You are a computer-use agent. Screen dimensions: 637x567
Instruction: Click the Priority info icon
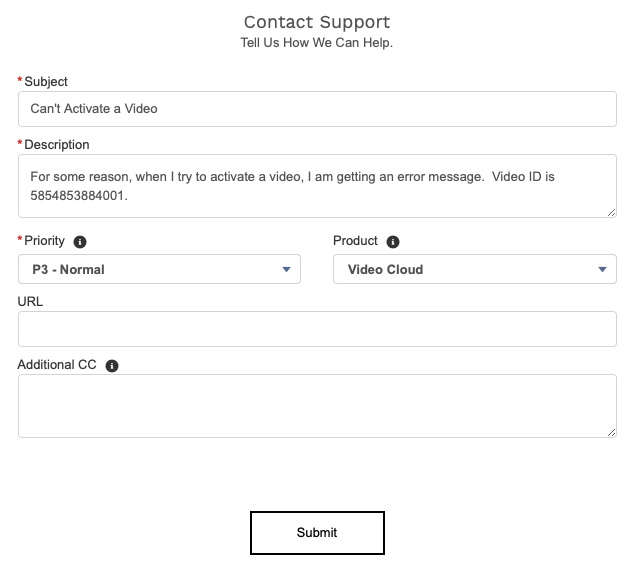[81, 242]
